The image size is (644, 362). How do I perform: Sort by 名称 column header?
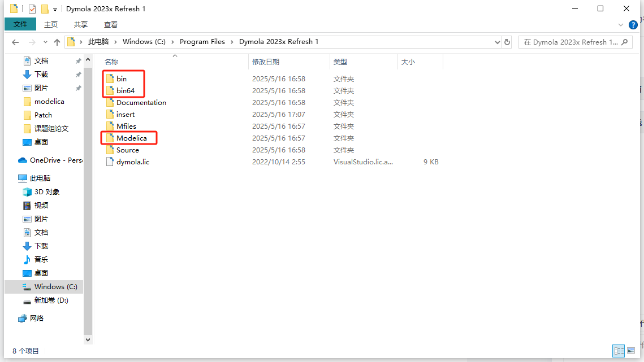coord(111,62)
